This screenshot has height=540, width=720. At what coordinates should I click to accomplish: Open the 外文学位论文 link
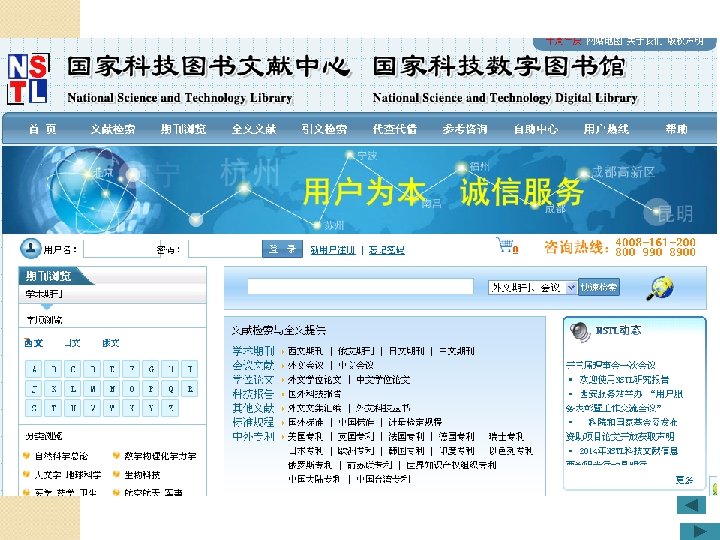(315, 380)
